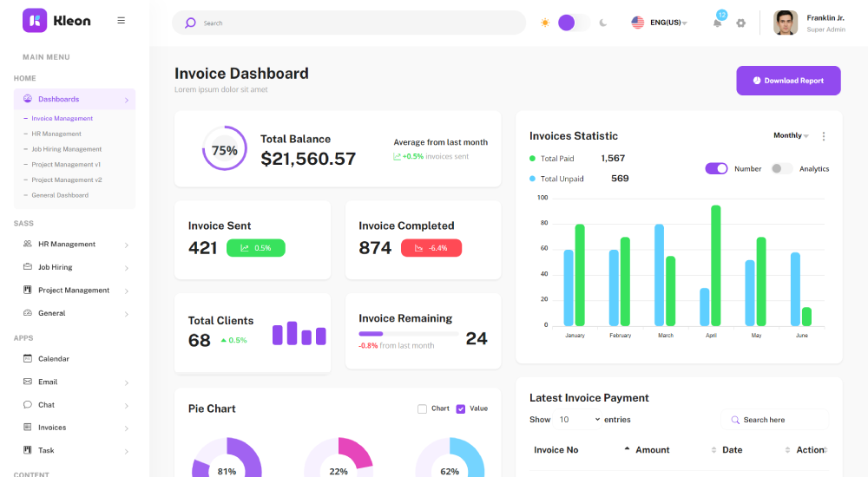The height and width of the screenshot is (477, 868).
Task: Click the Chat bubble icon in the sidebar
Action: click(28, 405)
